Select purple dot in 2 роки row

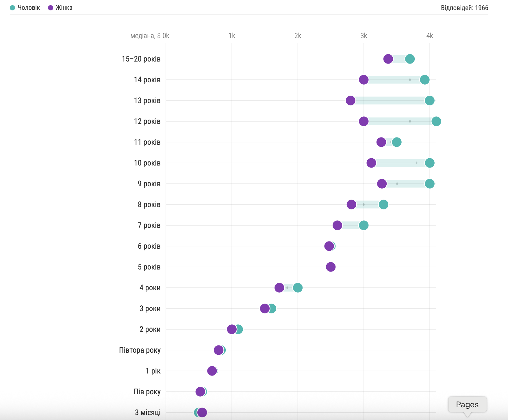[x=231, y=329]
